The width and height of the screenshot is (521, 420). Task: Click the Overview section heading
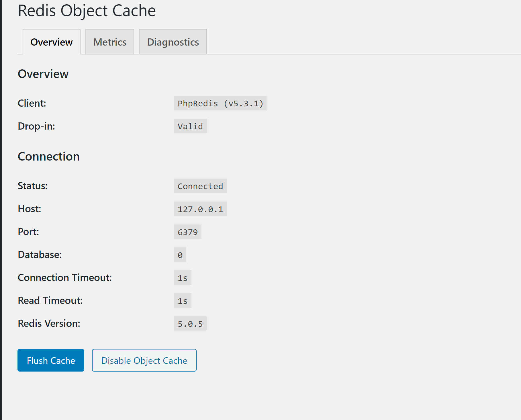click(x=43, y=74)
